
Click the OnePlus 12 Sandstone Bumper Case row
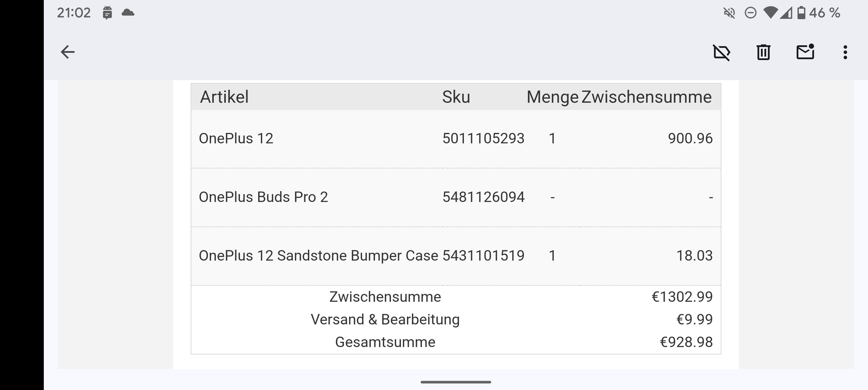click(x=318, y=256)
